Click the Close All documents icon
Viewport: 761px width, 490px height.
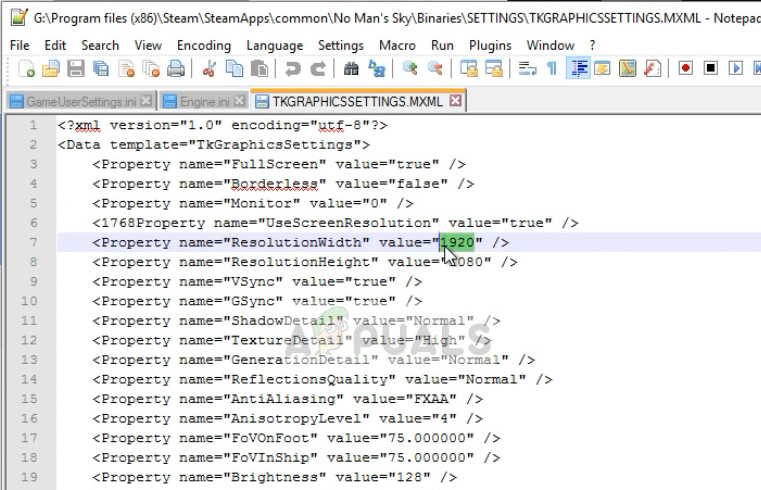[151, 69]
